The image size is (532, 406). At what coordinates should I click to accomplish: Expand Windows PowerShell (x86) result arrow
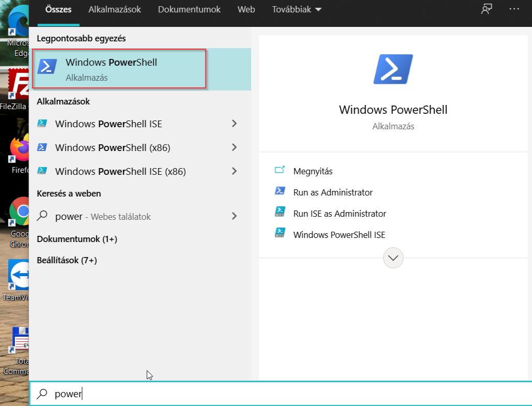234,147
